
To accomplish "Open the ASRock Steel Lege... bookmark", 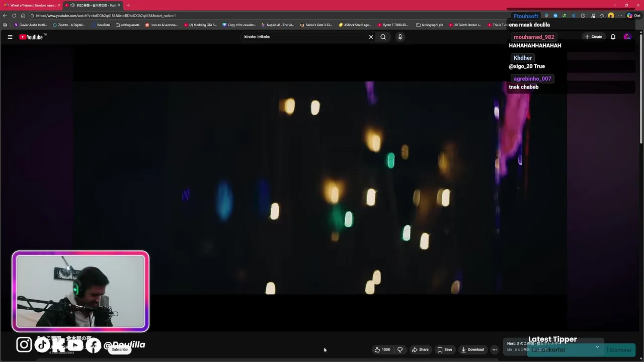I will pos(355,25).
